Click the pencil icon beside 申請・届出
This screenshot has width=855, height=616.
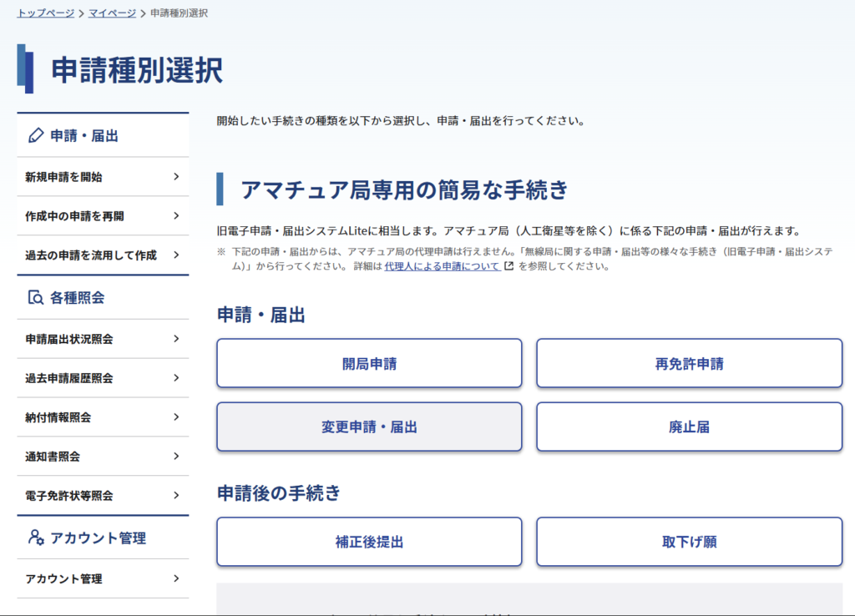click(x=35, y=135)
